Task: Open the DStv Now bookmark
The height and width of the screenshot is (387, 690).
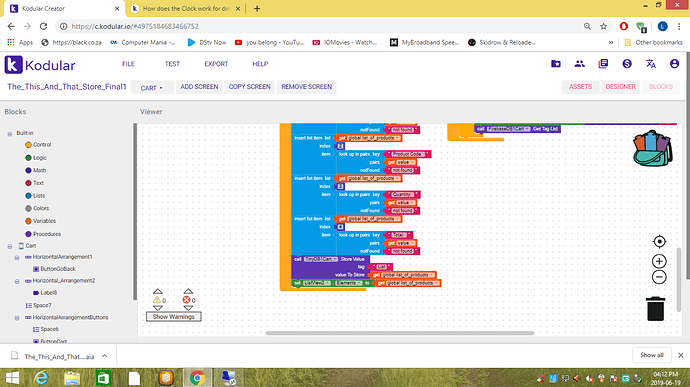Action: pyautogui.click(x=206, y=43)
